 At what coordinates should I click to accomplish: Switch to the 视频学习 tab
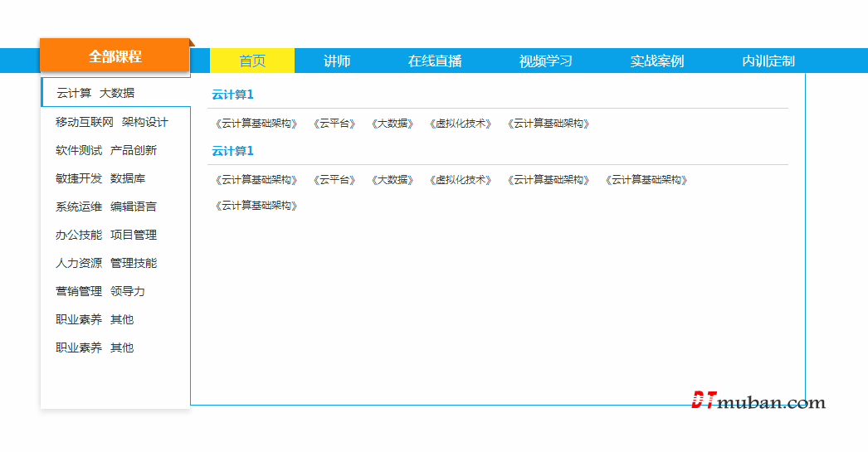pyautogui.click(x=546, y=61)
